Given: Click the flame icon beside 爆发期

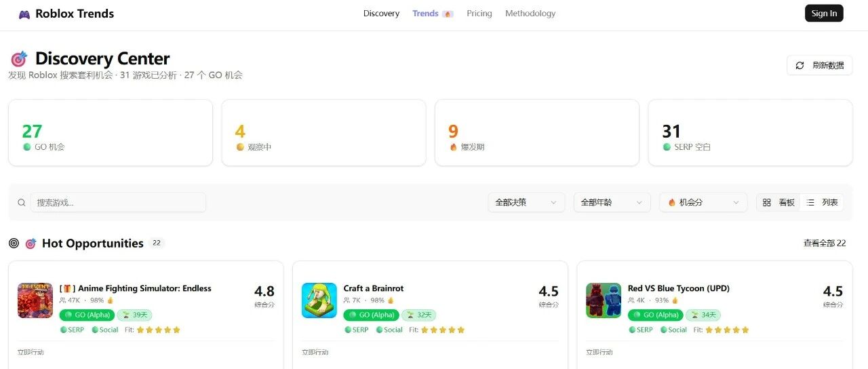Looking at the screenshot, I should [x=454, y=147].
